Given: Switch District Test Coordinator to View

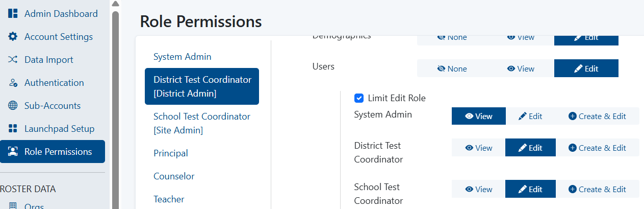Looking at the screenshot, I should click(478, 148).
